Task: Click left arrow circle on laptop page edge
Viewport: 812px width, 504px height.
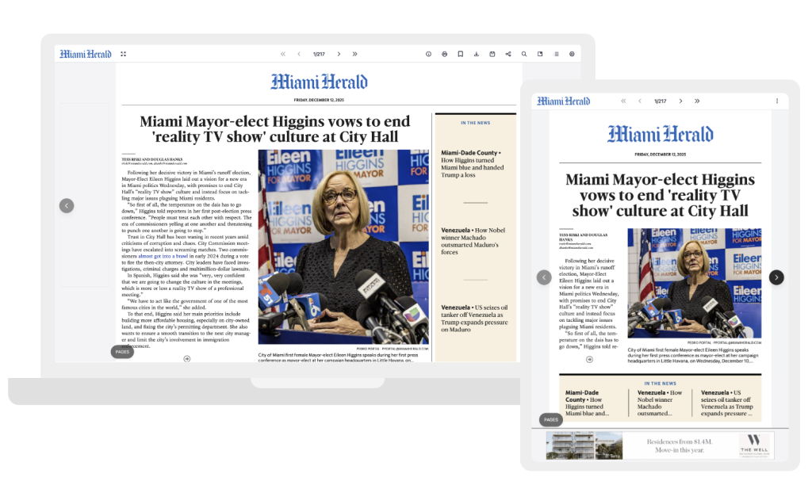Action: (67, 205)
